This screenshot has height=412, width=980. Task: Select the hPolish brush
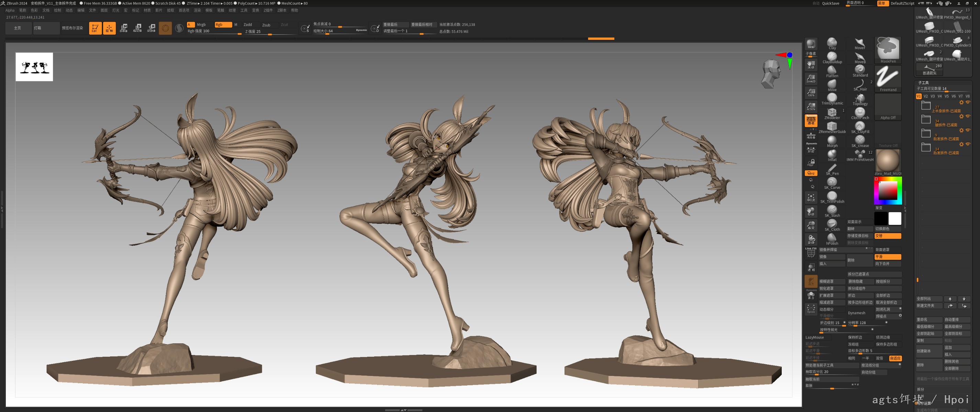(x=832, y=239)
